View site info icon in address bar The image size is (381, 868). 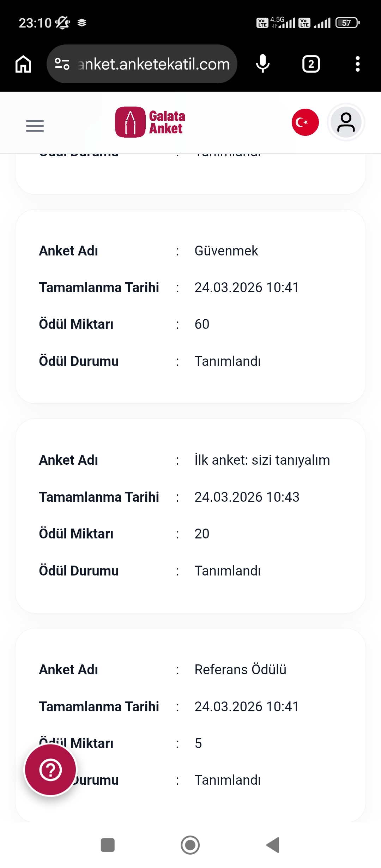coord(62,64)
